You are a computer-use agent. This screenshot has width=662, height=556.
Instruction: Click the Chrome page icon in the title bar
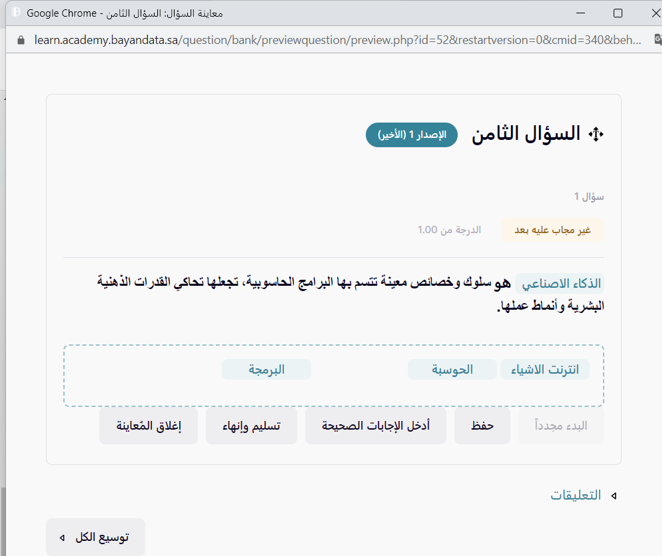point(14,13)
